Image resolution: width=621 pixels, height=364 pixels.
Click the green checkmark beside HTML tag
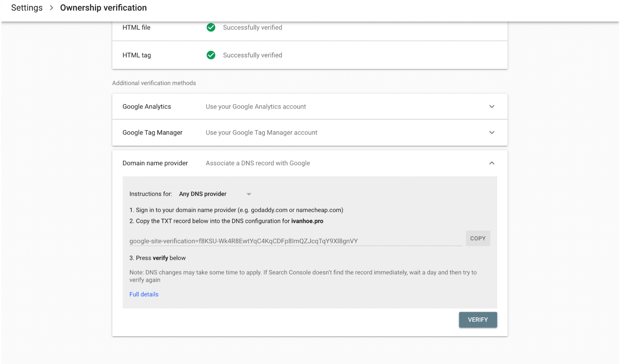tap(211, 55)
